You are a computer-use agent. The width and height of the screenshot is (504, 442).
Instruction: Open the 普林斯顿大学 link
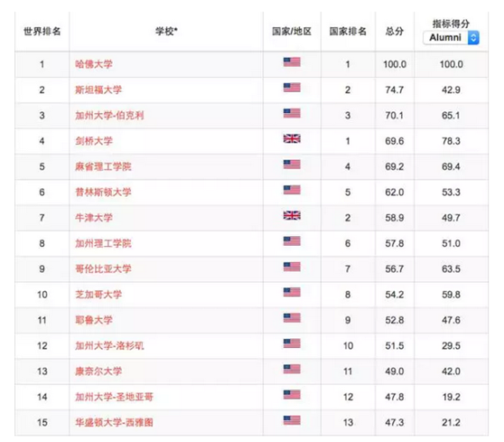tap(103, 192)
